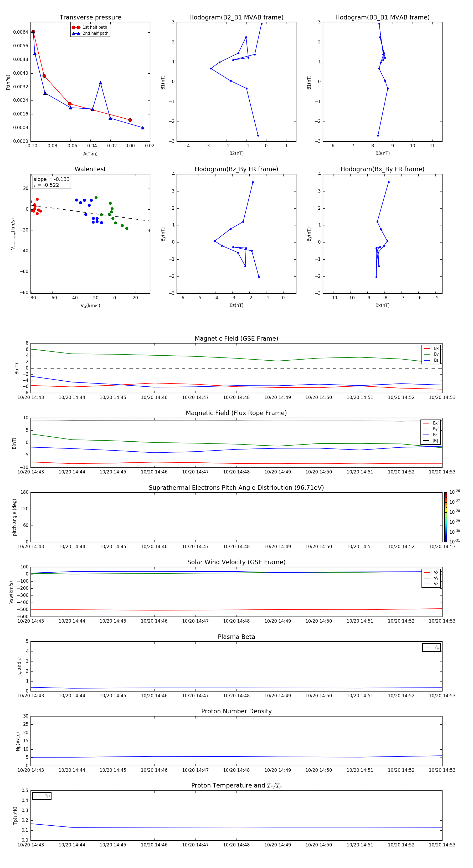Click the 'Tp(10^6K)' y-axis label
This screenshot has height=868, width=473.
[x=15, y=815]
